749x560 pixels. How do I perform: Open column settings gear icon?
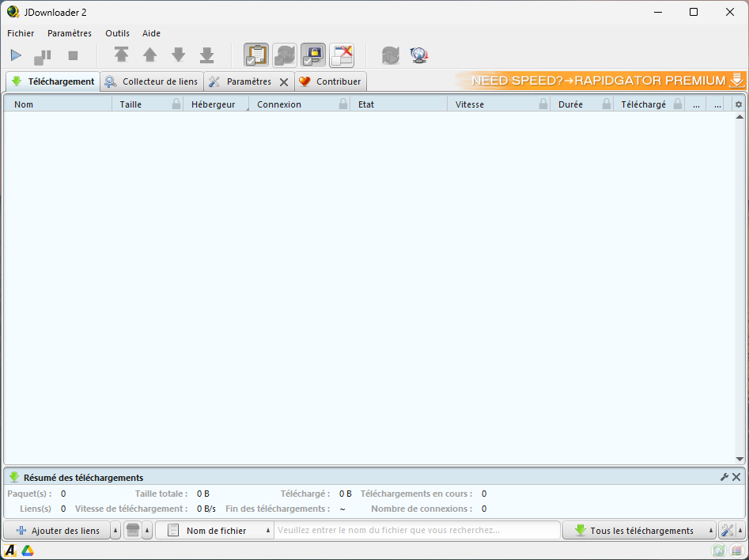[x=739, y=104]
